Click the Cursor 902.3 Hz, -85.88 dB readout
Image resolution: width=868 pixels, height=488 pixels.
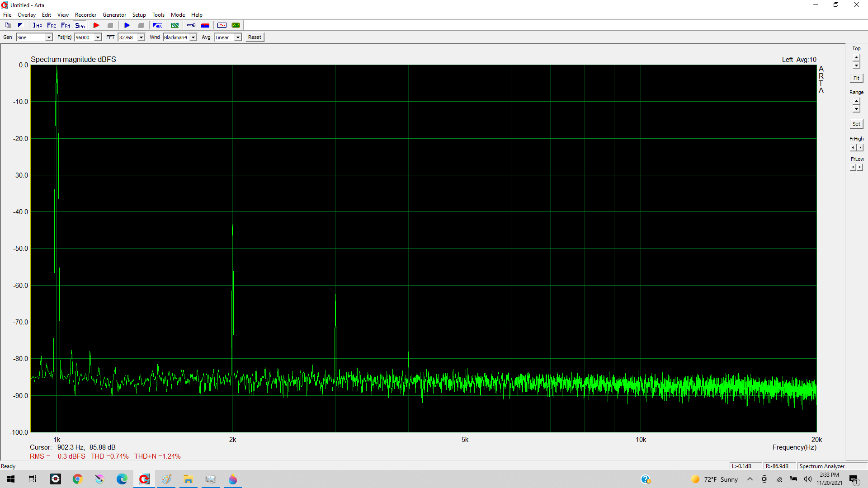click(x=72, y=447)
